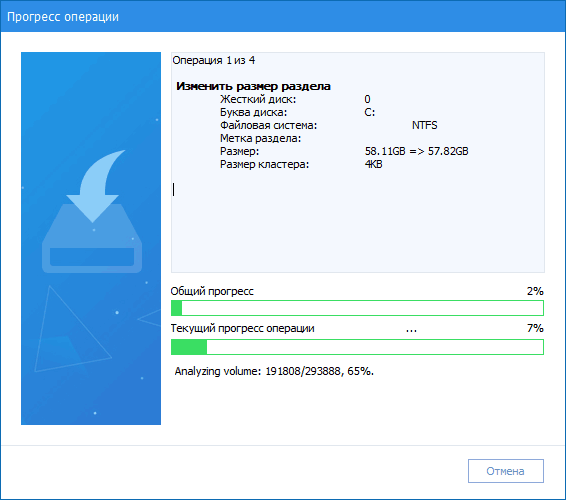This screenshot has height=500, width=566.
Task: Click the 'Прогресс операции' window title
Action: [x=63, y=17]
